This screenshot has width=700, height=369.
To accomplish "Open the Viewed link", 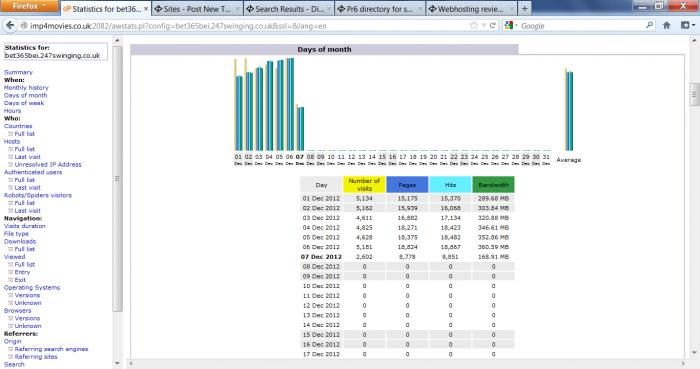I will pos(15,257).
